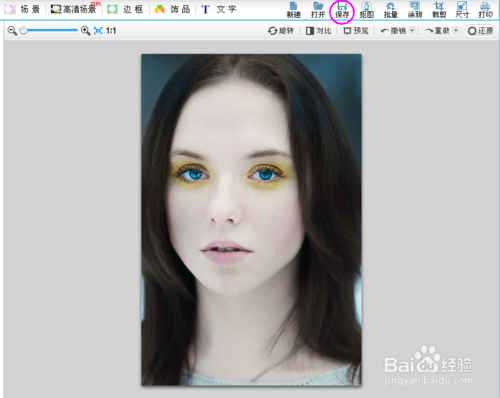Click the zoom out magnifier icon
The image size is (500, 398).
coord(12,31)
